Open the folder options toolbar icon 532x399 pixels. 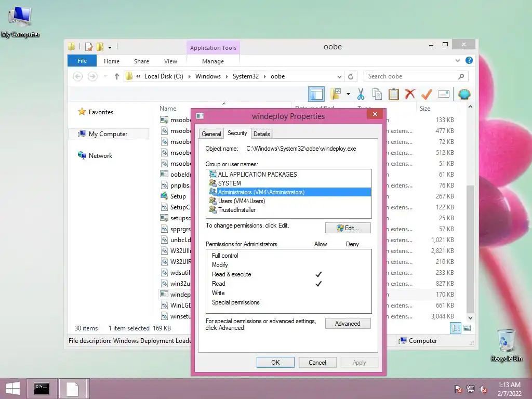(336, 94)
